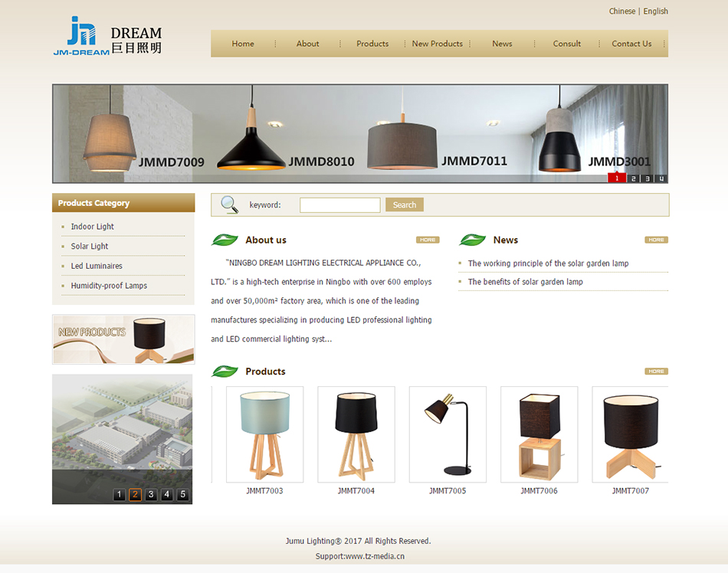Image resolution: width=728 pixels, height=573 pixels.
Task: Open MORE button in About us section
Action: [x=428, y=240]
